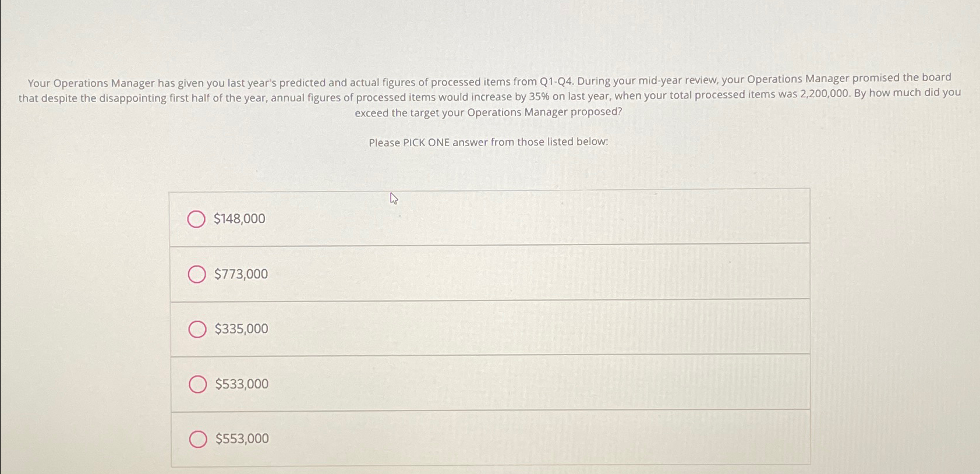Click empty area of the $773,000 option row
The width and height of the screenshot is (980, 474).
524,273
